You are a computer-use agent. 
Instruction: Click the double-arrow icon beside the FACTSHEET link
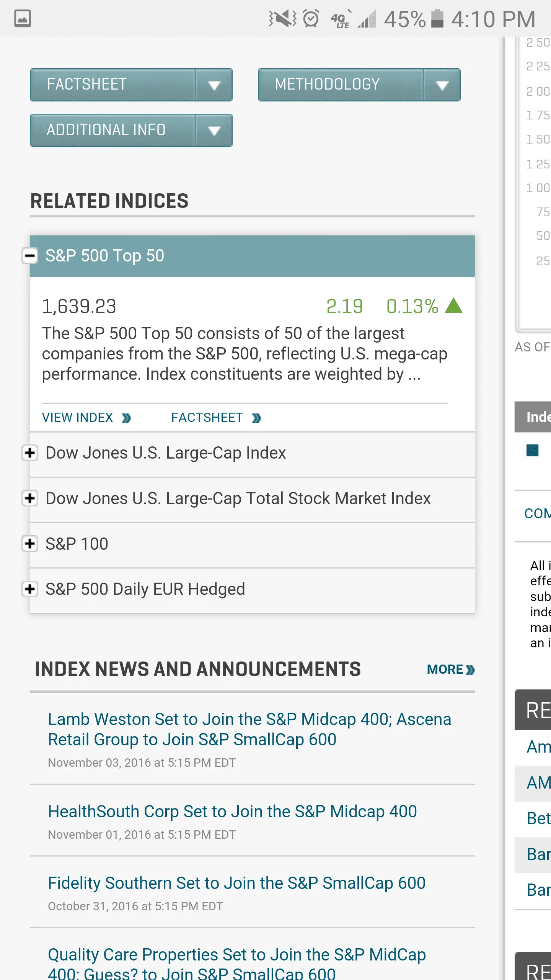pos(256,418)
